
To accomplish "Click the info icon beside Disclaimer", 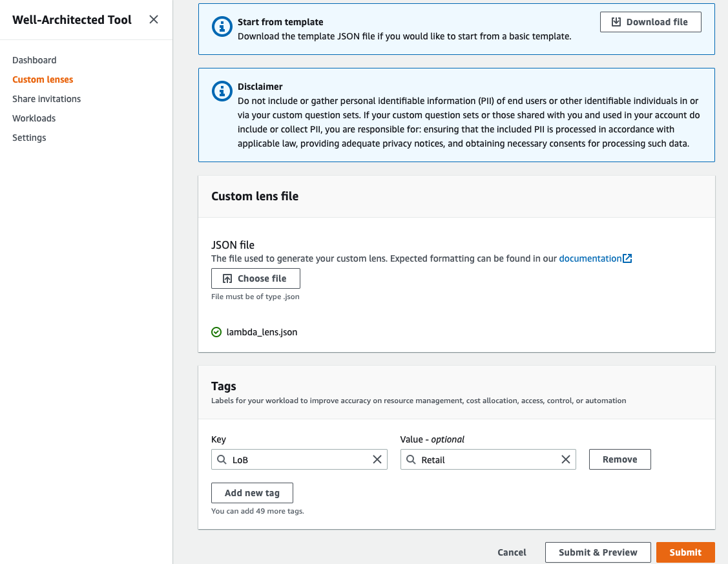I will [222, 91].
